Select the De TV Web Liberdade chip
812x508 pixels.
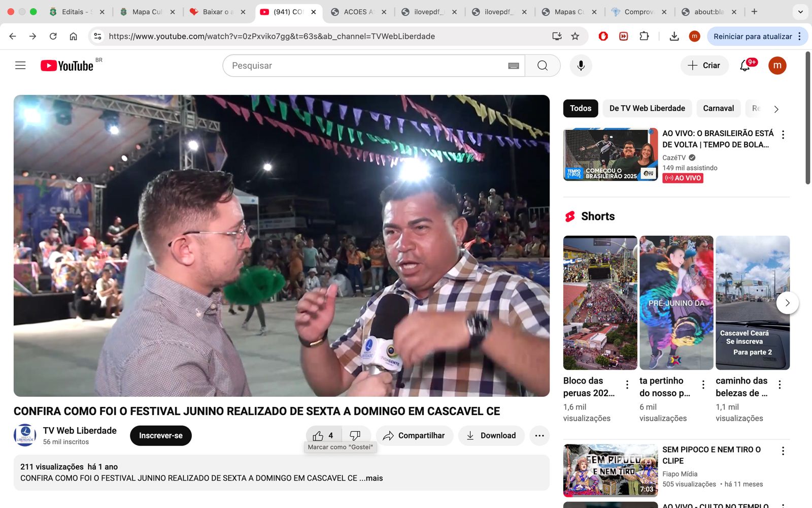point(647,108)
